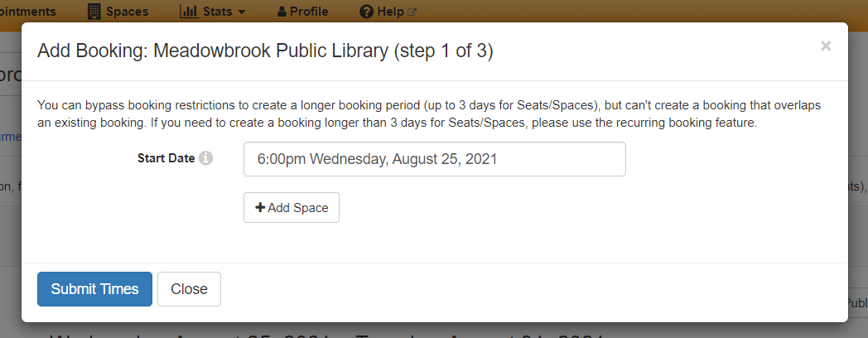Click the Stats bar chart icon
Screen dimensions: 868x338
189,11
